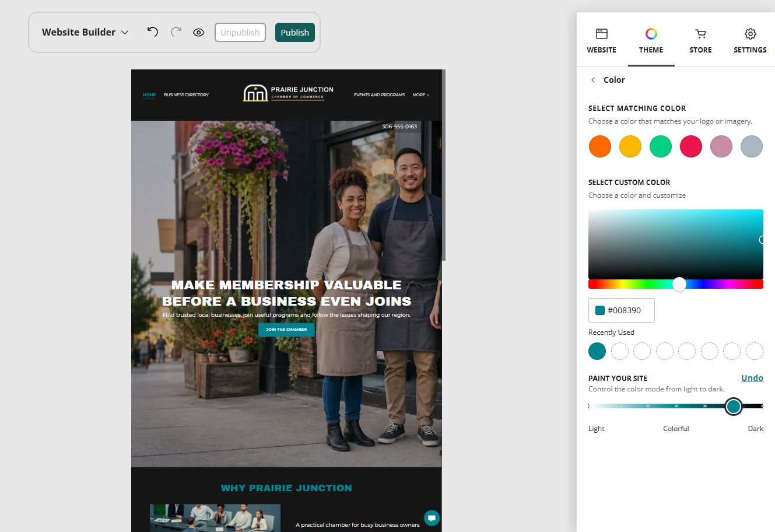This screenshot has height=532, width=775.
Task: Click the JOIN THE CHAMBER button
Action: click(x=286, y=330)
